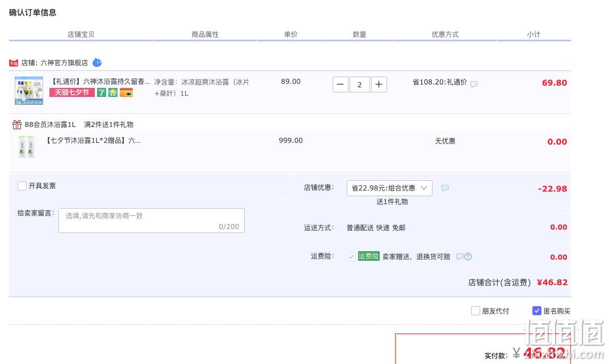Click the 卖家赠送，退换货可赔 text

(x=417, y=256)
